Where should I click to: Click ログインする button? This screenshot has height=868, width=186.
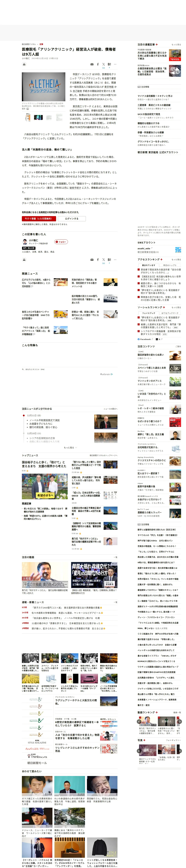coord(72,219)
